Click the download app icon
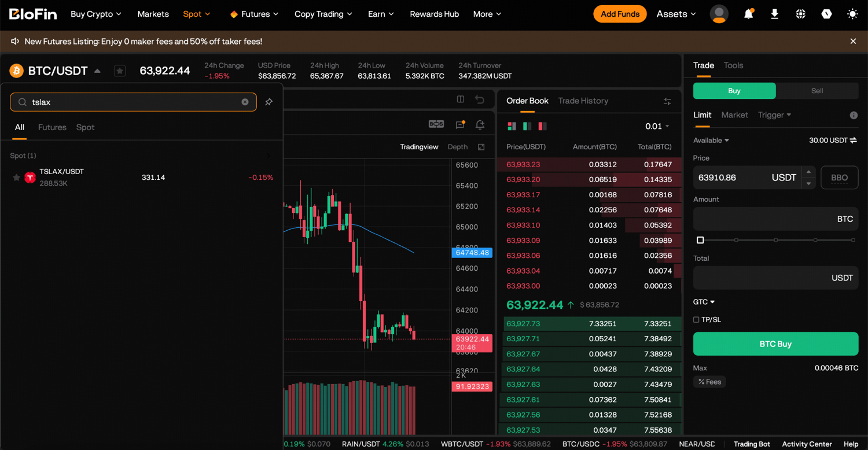Screen dimensions: 868x450 point(774,14)
